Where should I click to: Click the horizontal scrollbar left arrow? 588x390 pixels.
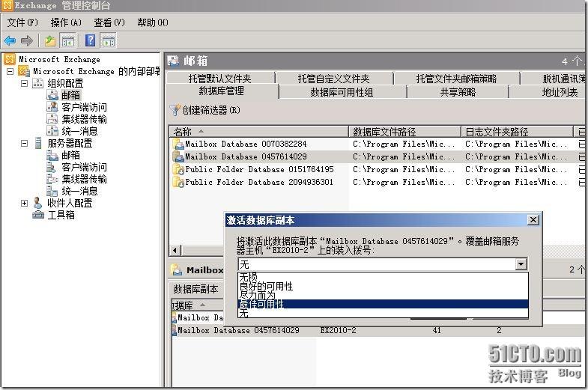click(175, 250)
